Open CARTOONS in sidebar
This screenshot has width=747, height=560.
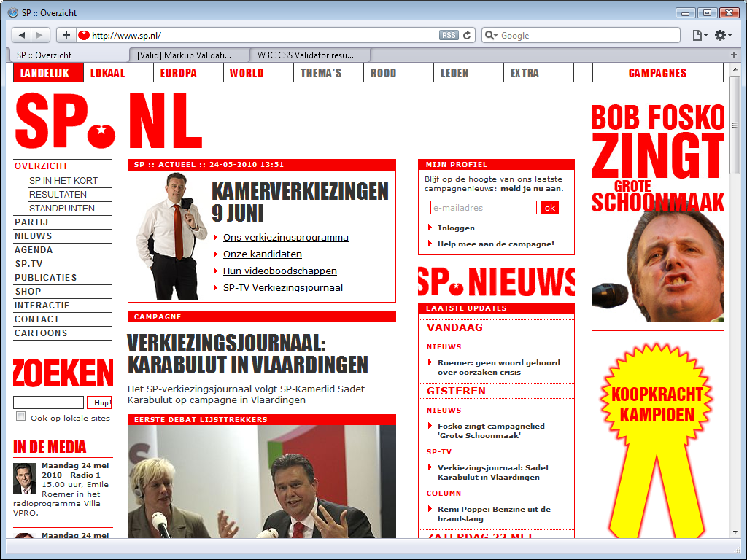(41, 332)
